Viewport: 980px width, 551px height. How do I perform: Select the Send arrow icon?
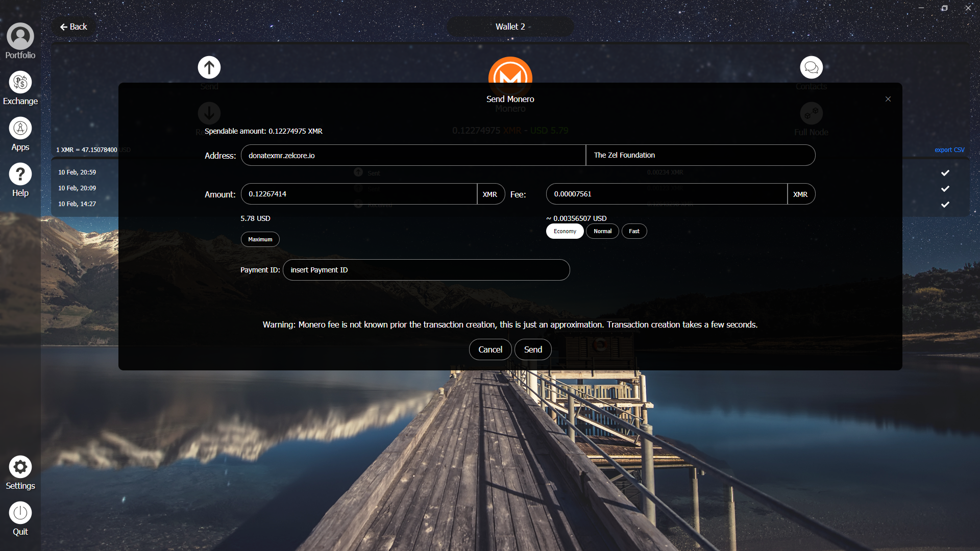[209, 67]
